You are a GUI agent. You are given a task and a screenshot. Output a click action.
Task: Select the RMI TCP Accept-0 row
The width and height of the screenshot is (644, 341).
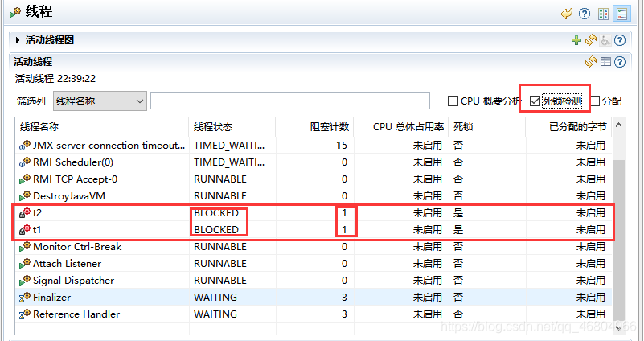point(314,179)
